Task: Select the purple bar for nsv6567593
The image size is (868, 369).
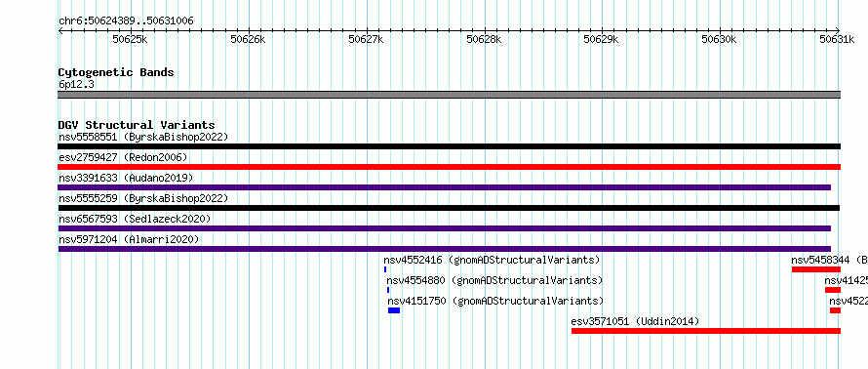Action: (445, 228)
